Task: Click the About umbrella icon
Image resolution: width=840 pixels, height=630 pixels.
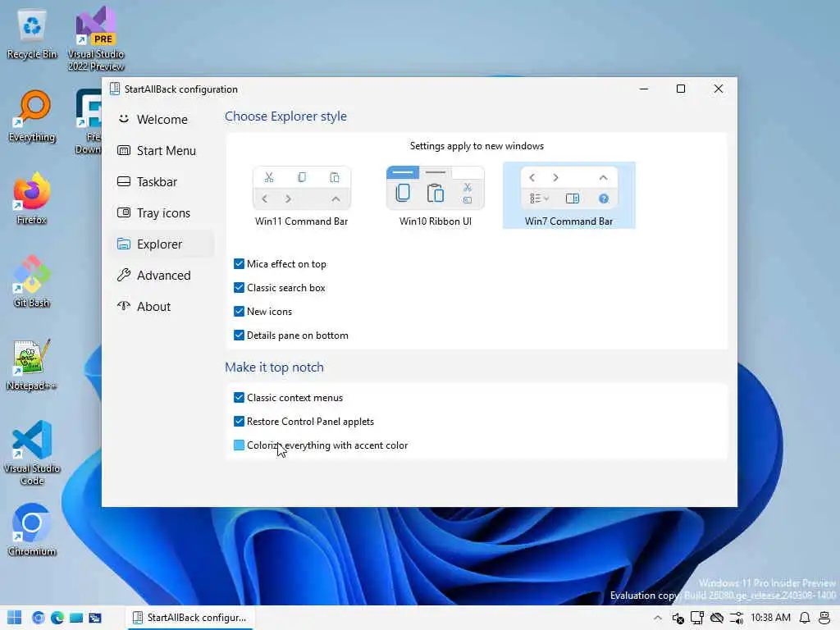Action: click(x=124, y=306)
